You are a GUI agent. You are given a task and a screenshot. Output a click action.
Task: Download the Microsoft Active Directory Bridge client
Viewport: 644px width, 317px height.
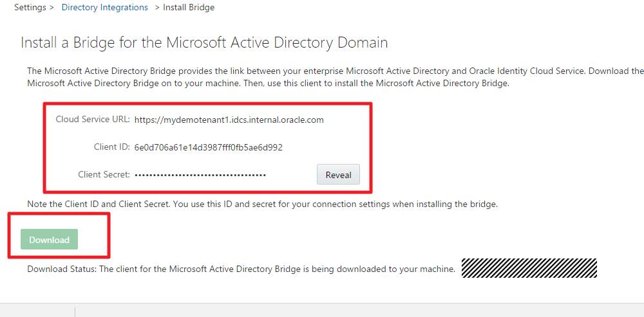pos(50,239)
